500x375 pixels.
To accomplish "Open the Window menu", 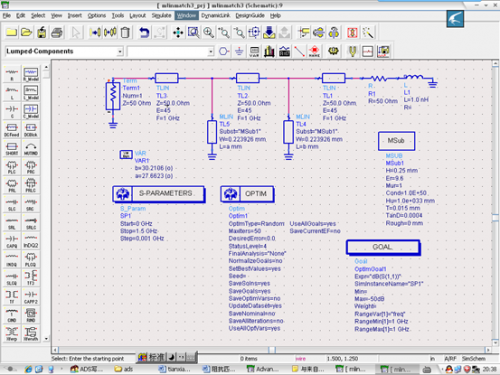I will pos(186,15).
